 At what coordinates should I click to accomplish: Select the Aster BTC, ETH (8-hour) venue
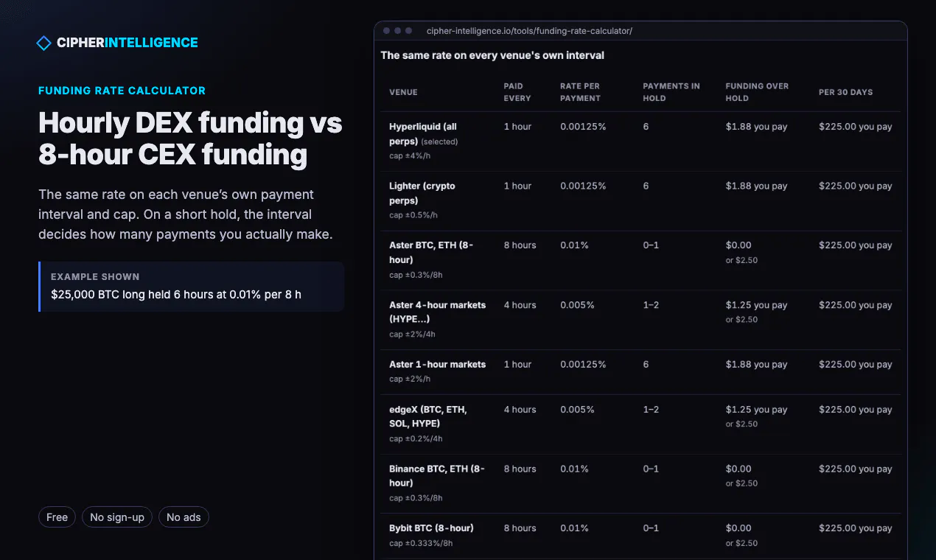click(640, 260)
